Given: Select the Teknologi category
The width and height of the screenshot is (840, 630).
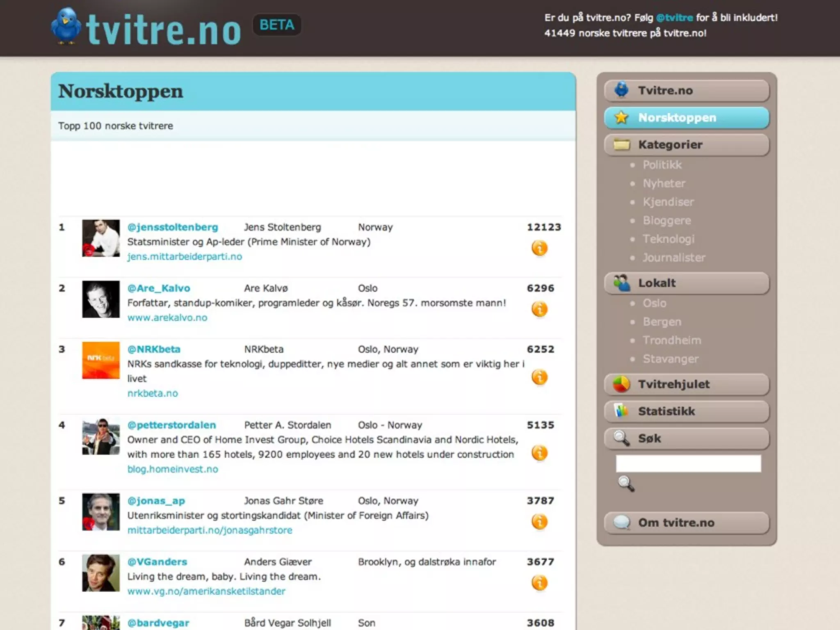Looking at the screenshot, I should coord(668,239).
